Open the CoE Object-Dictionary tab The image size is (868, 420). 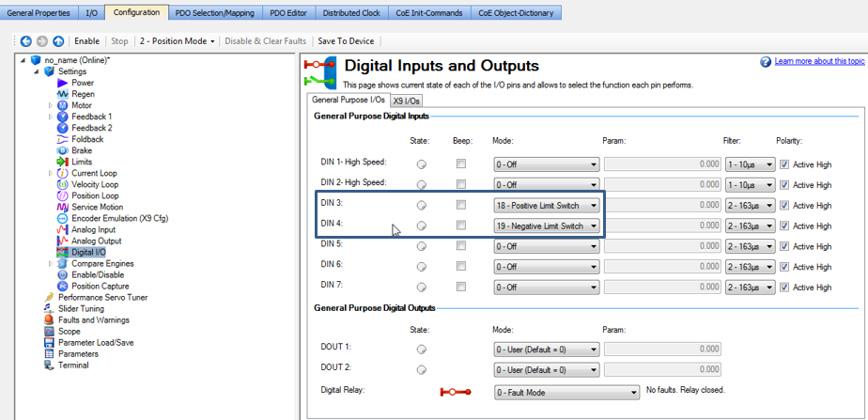click(x=516, y=13)
